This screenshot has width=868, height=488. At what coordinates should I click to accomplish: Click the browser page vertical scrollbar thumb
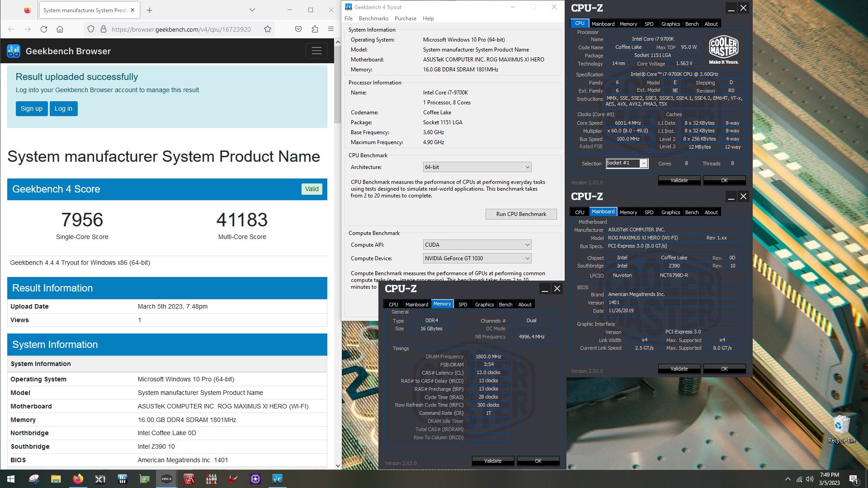pos(337,84)
